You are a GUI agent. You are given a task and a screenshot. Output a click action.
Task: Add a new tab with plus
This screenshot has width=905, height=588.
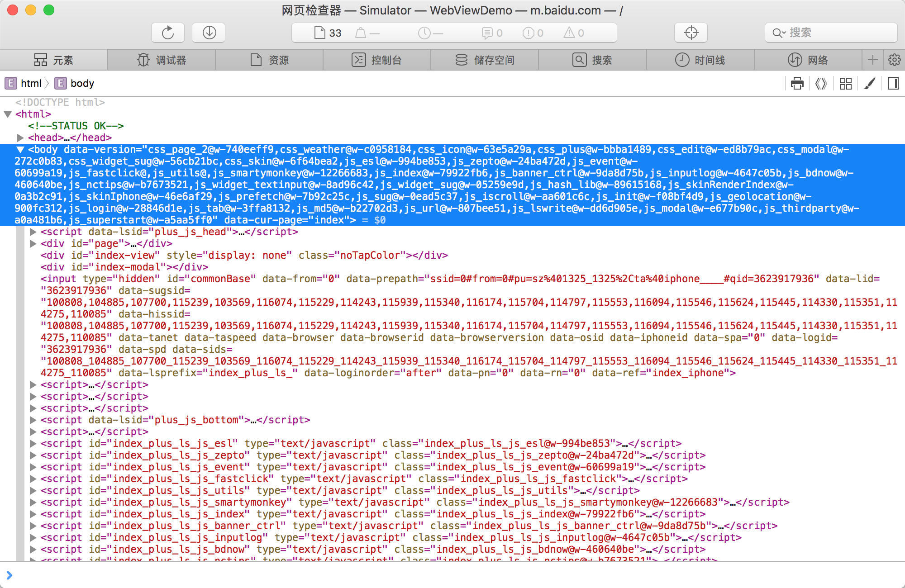tap(873, 60)
